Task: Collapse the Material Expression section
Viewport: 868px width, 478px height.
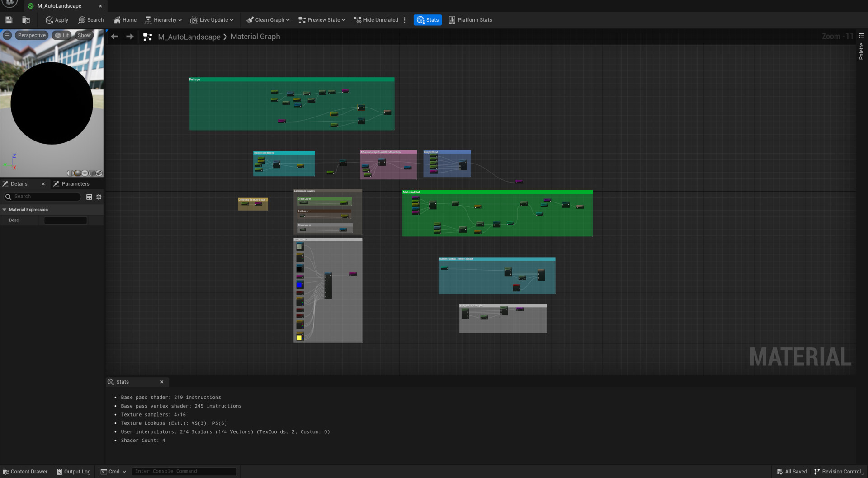Action: point(5,210)
